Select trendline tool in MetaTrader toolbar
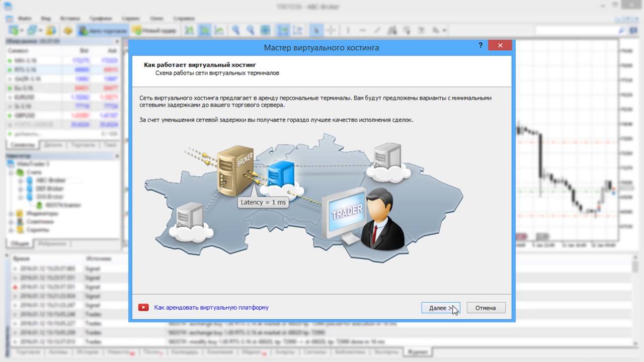This screenshot has height=362, width=644. click(378, 30)
